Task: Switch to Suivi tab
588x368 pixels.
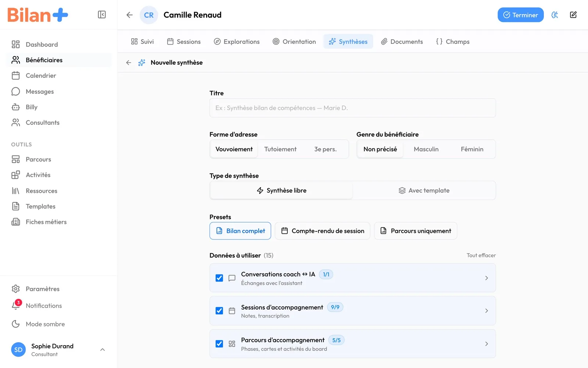Action: (142, 42)
